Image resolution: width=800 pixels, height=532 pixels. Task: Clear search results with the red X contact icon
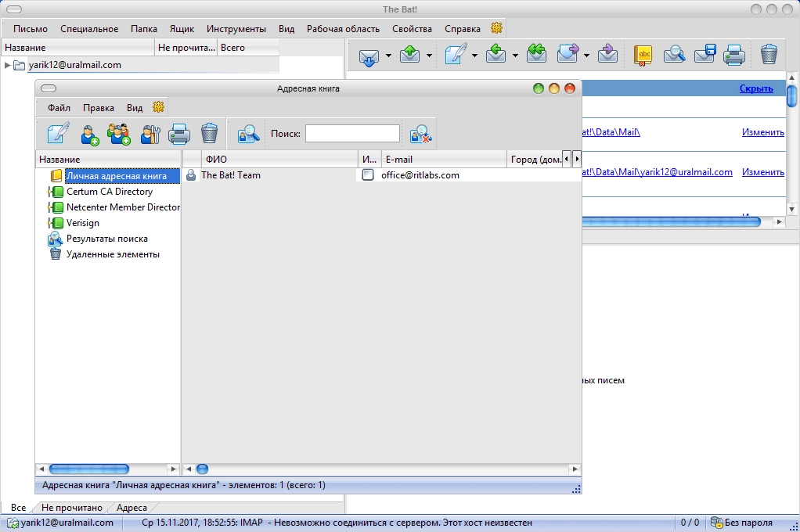(421, 134)
